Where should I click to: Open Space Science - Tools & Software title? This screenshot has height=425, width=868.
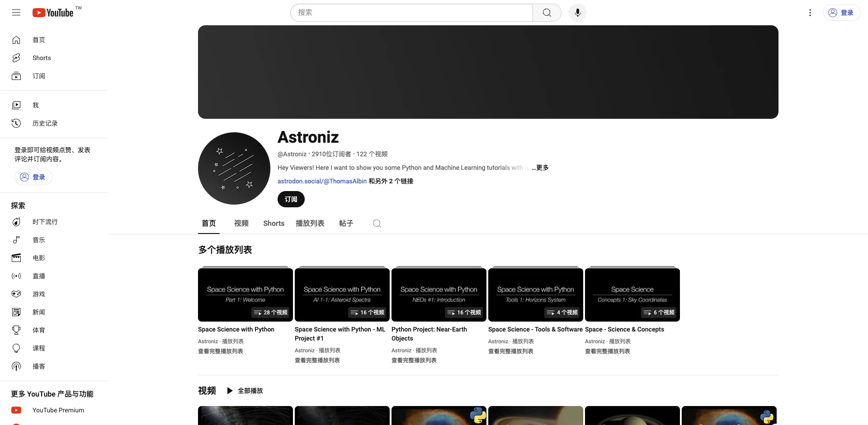(x=535, y=329)
